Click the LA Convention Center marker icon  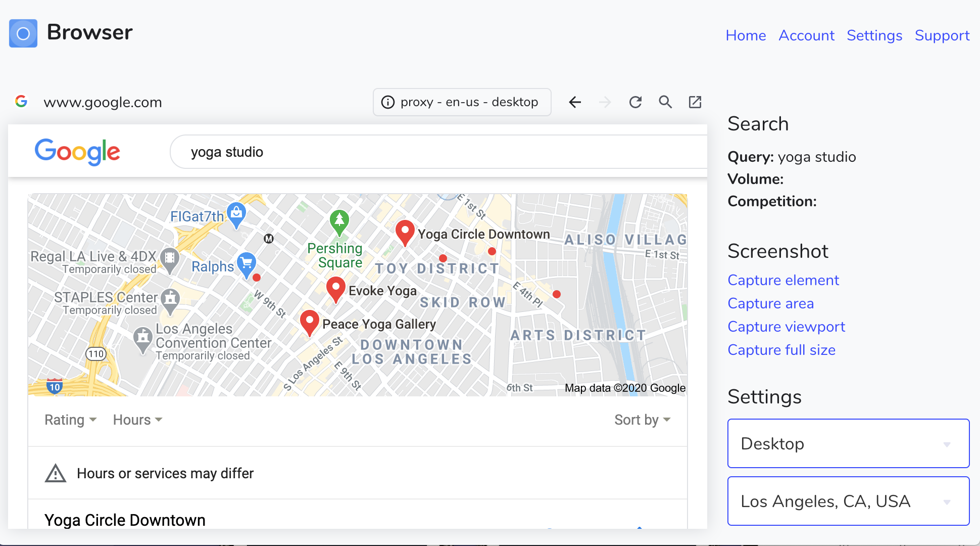143,340
